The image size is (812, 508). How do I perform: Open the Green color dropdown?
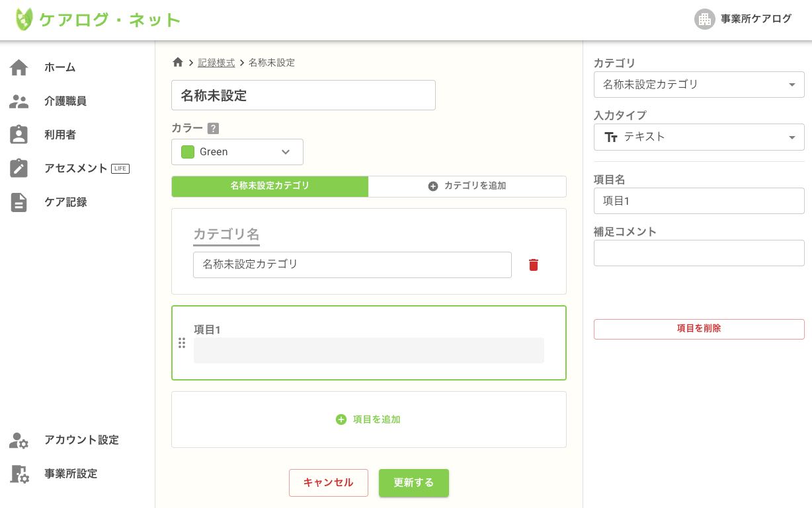[x=237, y=152]
